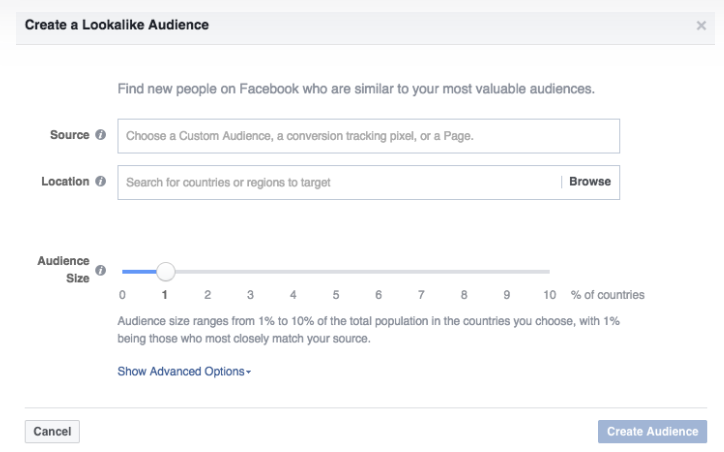Choose 5 on the audience size slider
The height and width of the screenshot is (452, 724).
click(336, 271)
